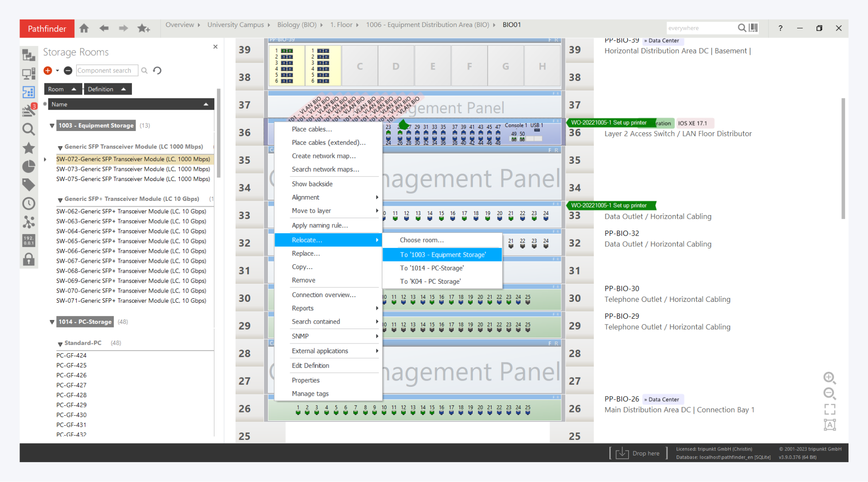
Task: Collapse the 1003 - Equipment Storage group
Action: 52,126
